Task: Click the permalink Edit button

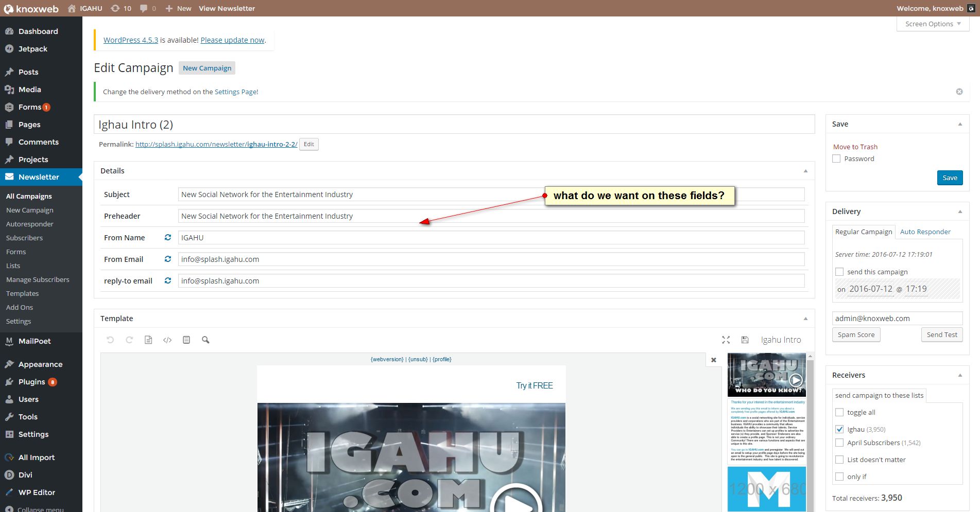Action: click(x=309, y=144)
